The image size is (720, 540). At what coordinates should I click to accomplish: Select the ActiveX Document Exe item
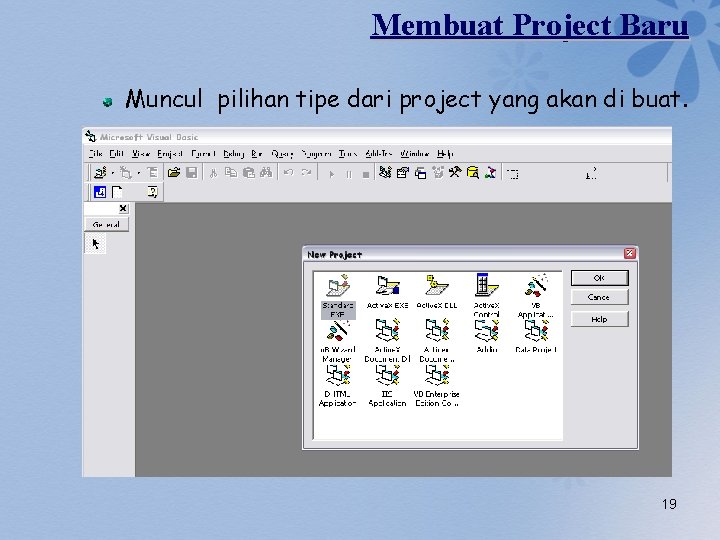pyautogui.click(x=437, y=341)
